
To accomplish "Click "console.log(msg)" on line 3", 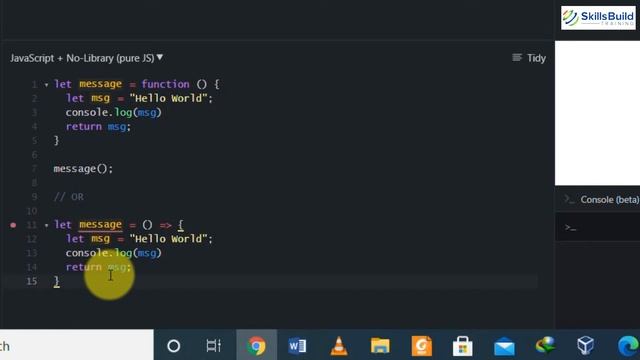I will [113, 112].
